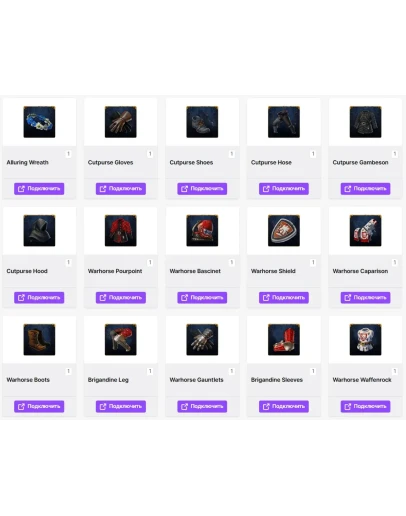
Task: Connect the Warhorse Pourpoint item via Подключить
Action: point(121,298)
